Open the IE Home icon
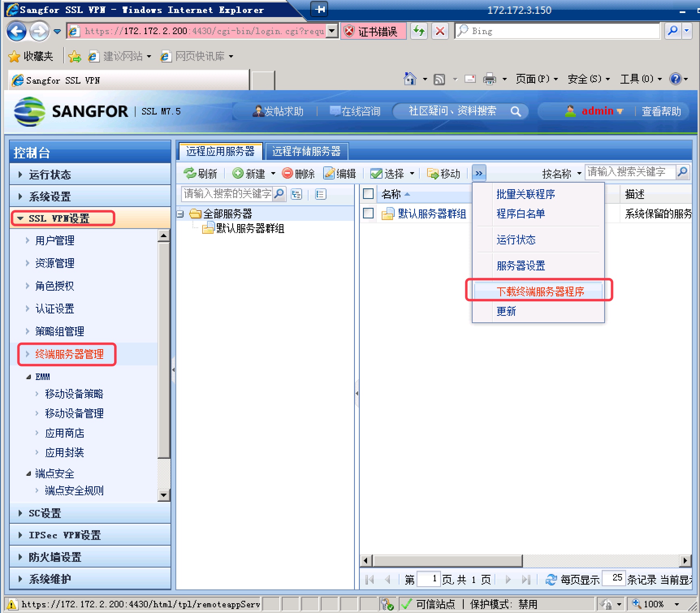This screenshot has height=613, width=700. pyautogui.click(x=410, y=79)
